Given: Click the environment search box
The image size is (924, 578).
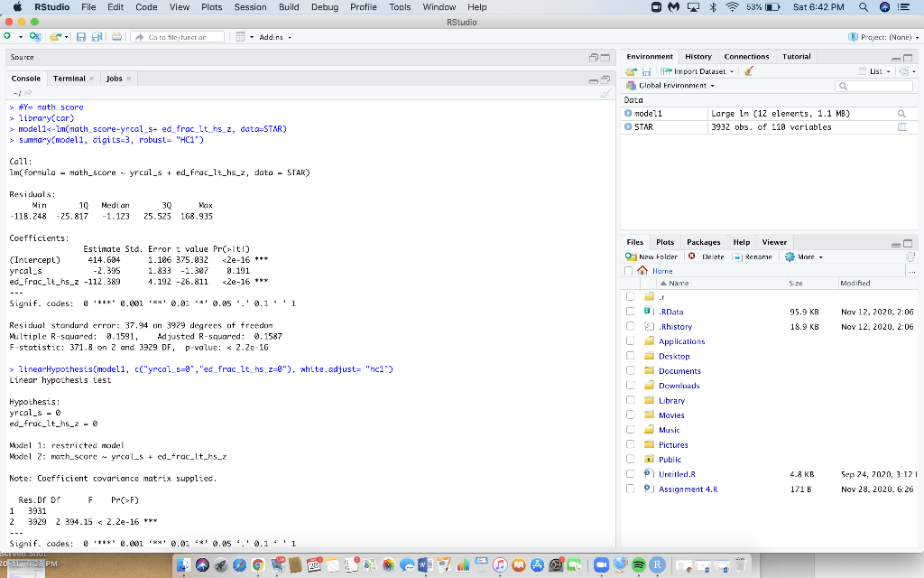Looking at the screenshot, I should click(873, 86).
